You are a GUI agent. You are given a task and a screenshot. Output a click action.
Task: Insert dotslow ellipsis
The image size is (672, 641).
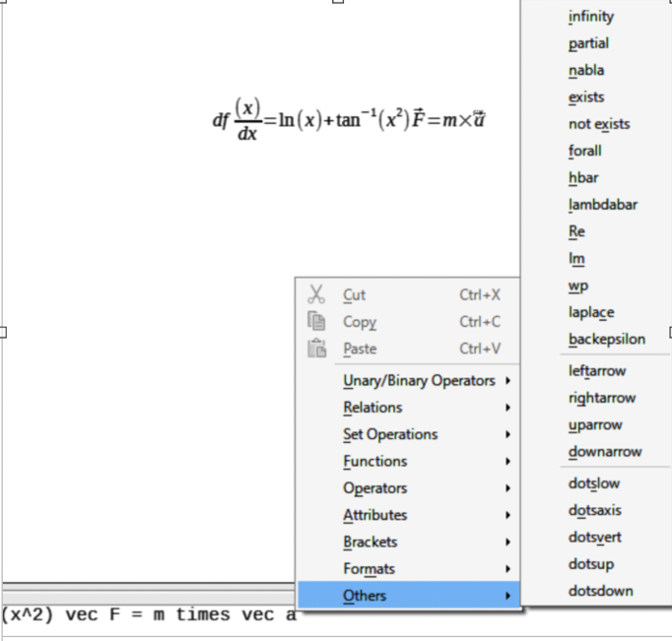click(x=596, y=483)
